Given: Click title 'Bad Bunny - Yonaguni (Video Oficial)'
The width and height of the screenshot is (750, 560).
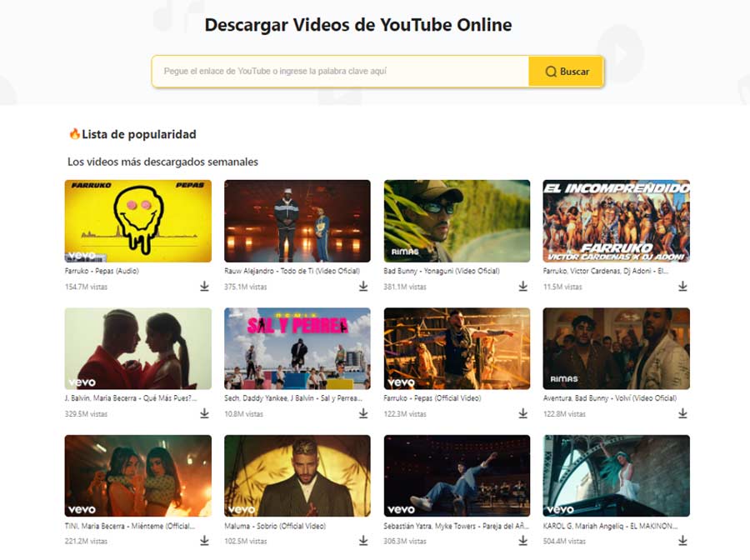Looking at the screenshot, I should coord(442,271).
